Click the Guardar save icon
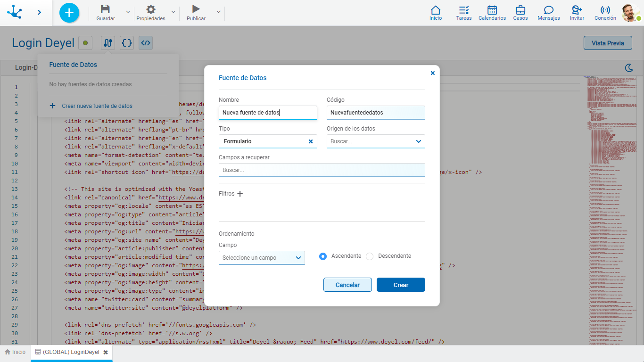The width and height of the screenshot is (644, 362). [x=106, y=9]
